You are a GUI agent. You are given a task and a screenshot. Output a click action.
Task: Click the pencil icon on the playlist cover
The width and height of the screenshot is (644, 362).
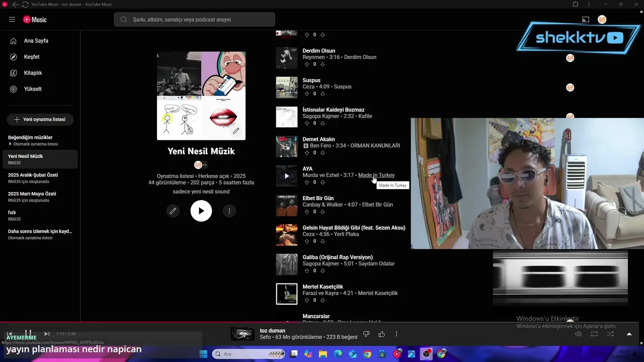tap(235, 131)
